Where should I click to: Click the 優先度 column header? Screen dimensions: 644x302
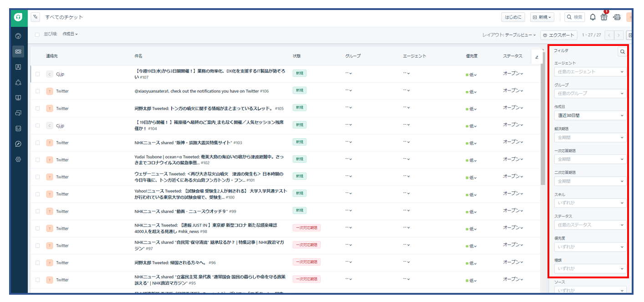point(471,56)
